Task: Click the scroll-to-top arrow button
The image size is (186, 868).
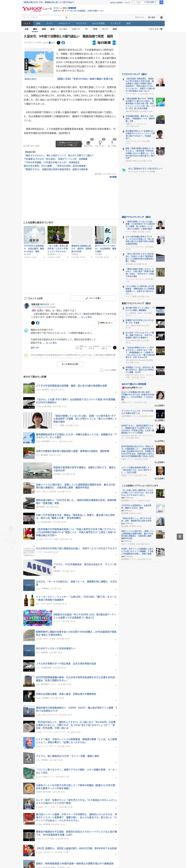Action: [x=180, y=536]
